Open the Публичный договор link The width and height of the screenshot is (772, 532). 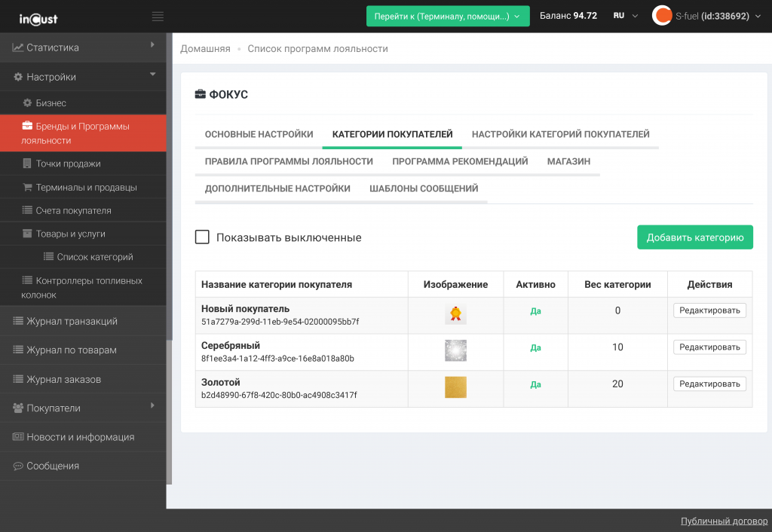724,521
